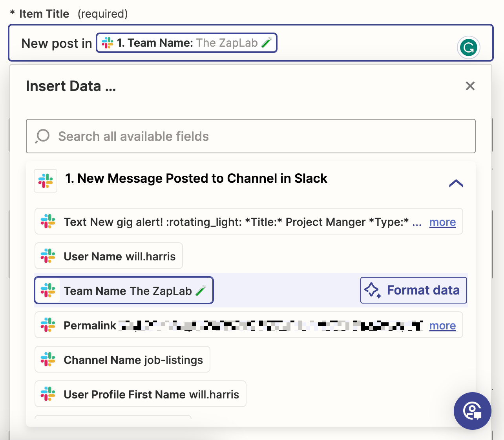Select the Text New gig alert field
This screenshot has width=504, height=440.
[x=249, y=222]
